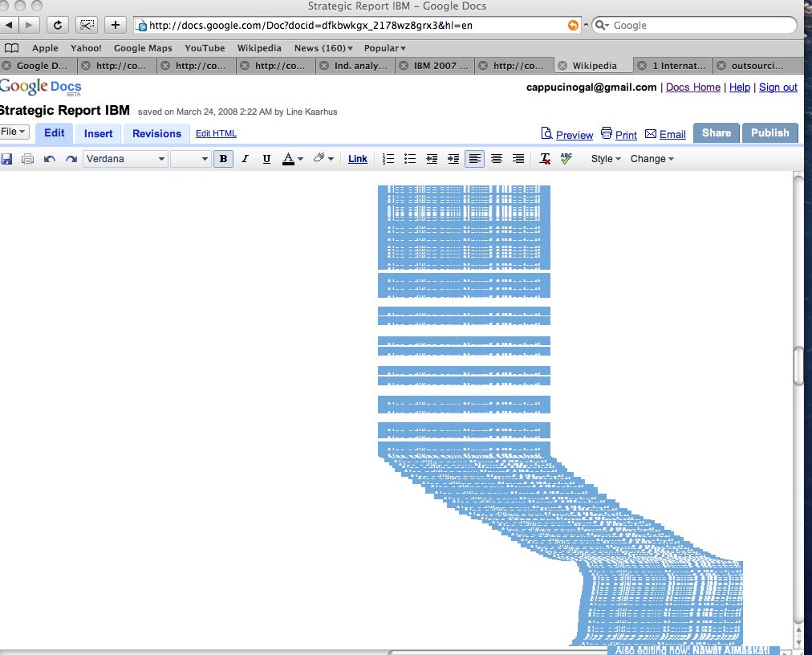Go back with the browser back arrow
Image resolution: width=812 pixels, height=655 pixels.
(x=9, y=25)
